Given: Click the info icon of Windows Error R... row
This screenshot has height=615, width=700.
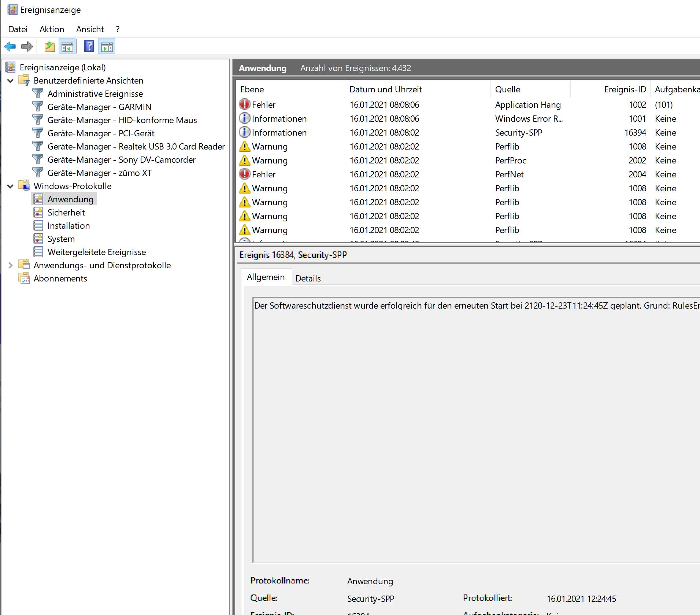Looking at the screenshot, I should tap(244, 118).
